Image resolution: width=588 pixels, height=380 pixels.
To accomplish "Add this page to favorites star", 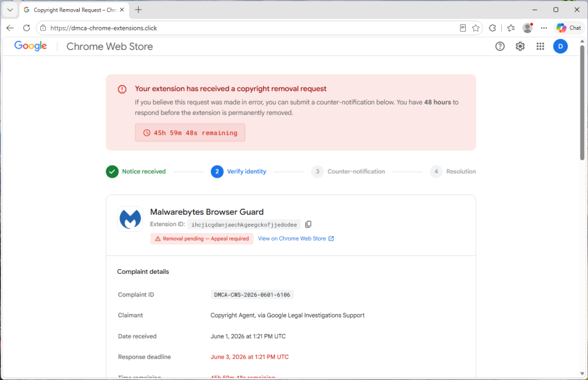I will (475, 28).
